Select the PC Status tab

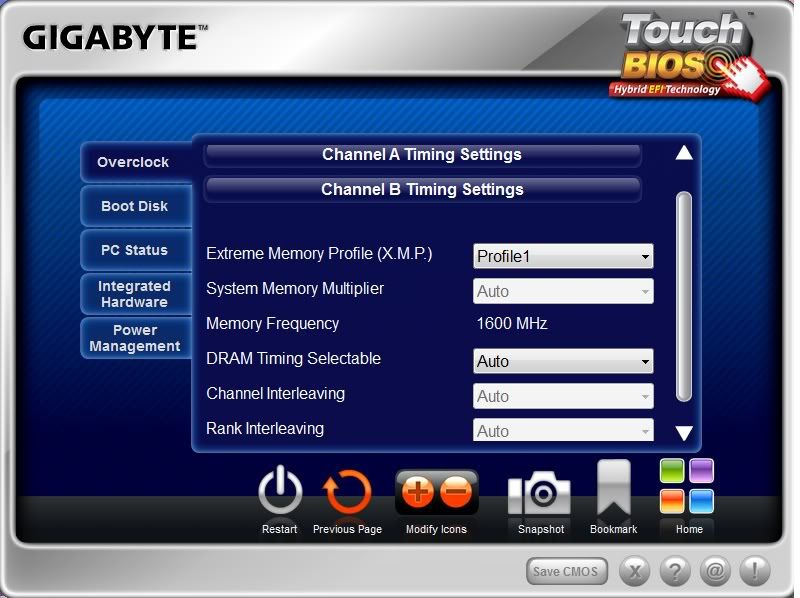click(x=135, y=250)
